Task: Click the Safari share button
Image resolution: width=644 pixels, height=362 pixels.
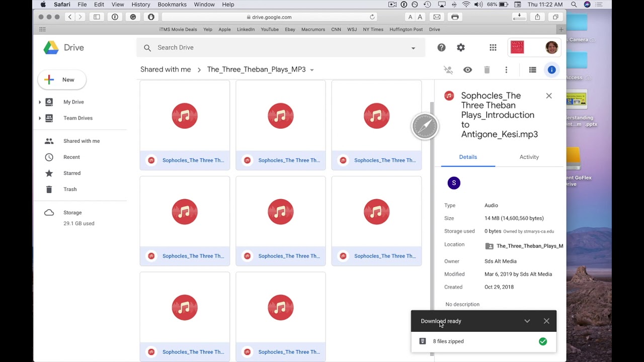Action: click(537, 17)
